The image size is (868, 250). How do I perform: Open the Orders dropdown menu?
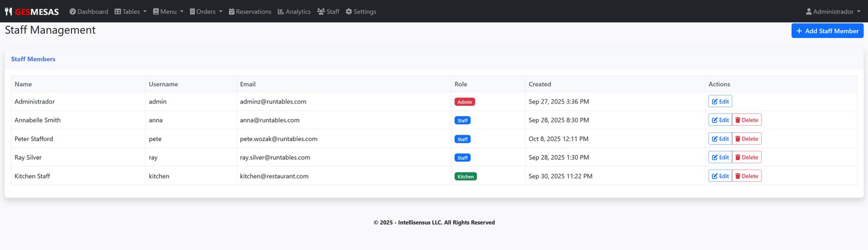click(x=206, y=11)
